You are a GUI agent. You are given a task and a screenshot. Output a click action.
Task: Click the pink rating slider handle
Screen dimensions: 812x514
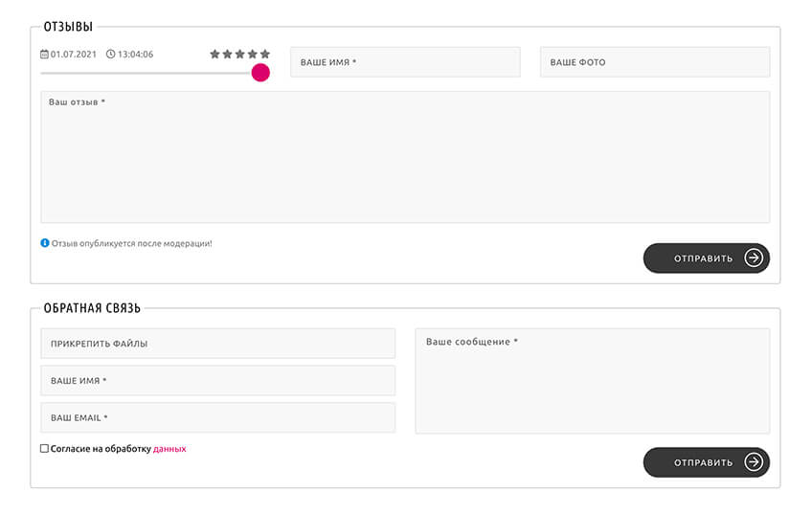tap(260, 73)
